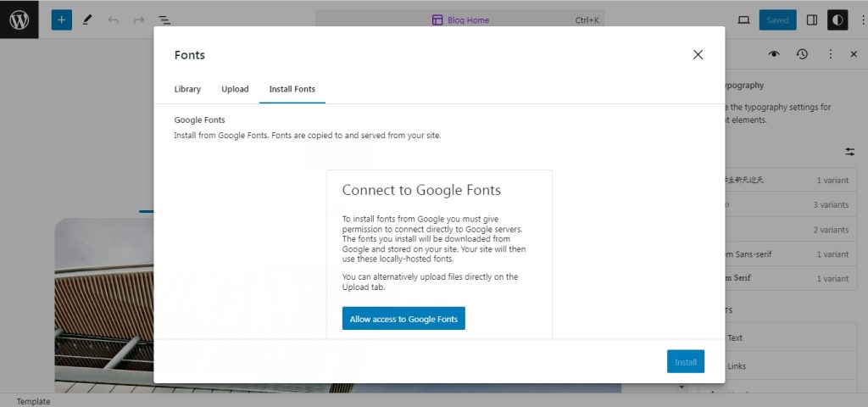Redo the last undone change
Image resolution: width=868 pixels, height=407 pixels.
click(139, 20)
